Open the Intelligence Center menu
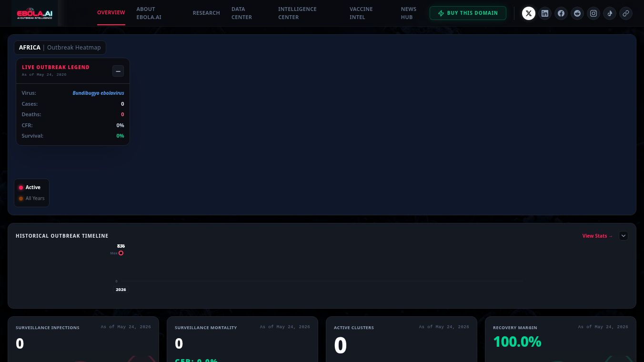 [x=297, y=13]
